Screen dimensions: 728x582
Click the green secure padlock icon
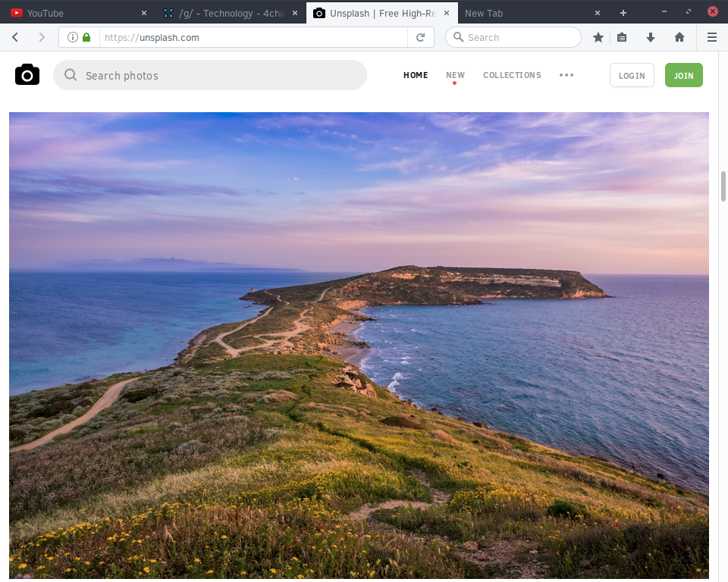pyautogui.click(x=86, y=37)
